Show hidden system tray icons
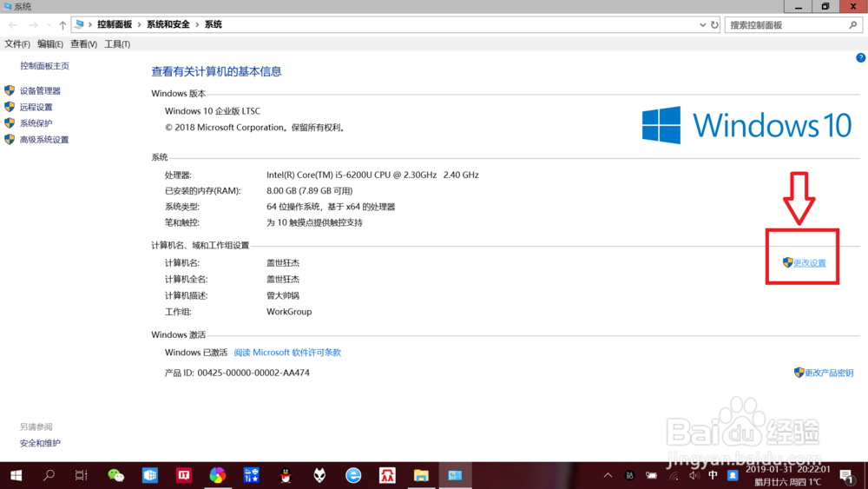Screen dimensions: 868x489 point(608,475)
